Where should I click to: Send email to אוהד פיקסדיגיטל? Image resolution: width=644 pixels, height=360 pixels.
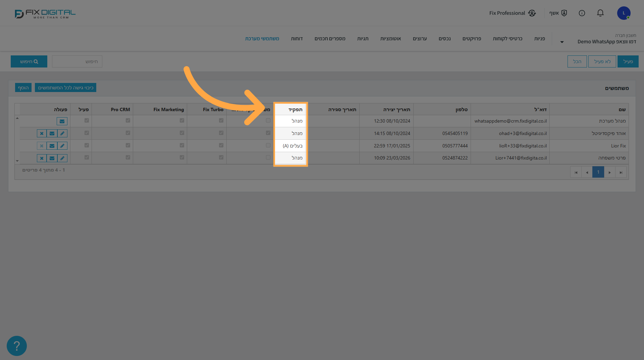[x=52, y=133]
